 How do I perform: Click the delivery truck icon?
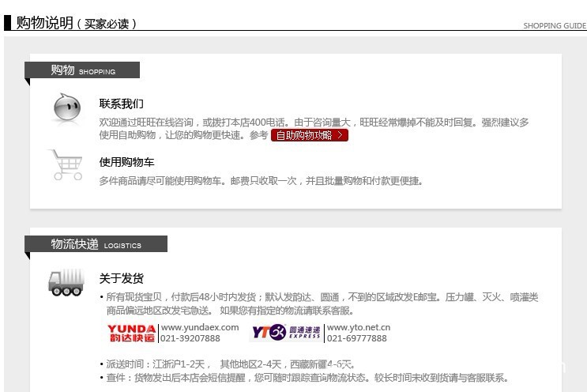[66, 283]
